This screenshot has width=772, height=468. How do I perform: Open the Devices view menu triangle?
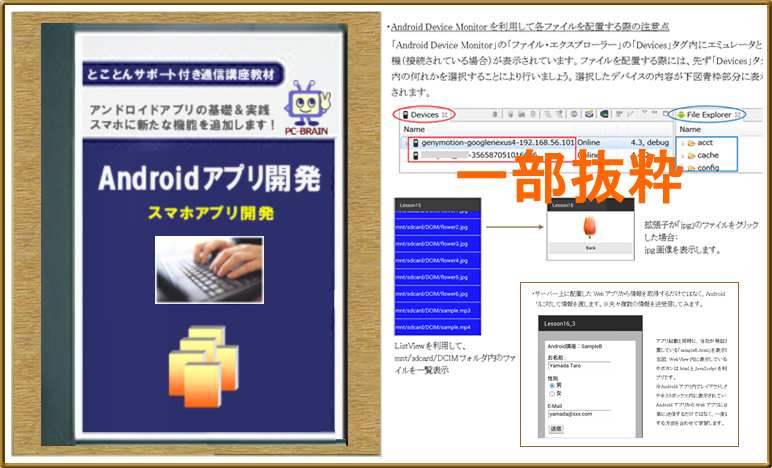[644, 112]
